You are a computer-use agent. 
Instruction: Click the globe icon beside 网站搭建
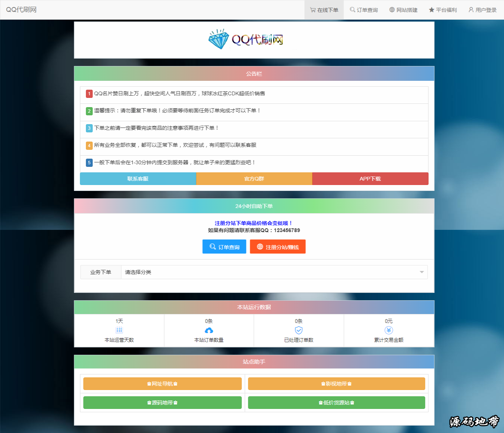(x=392, y=10)
